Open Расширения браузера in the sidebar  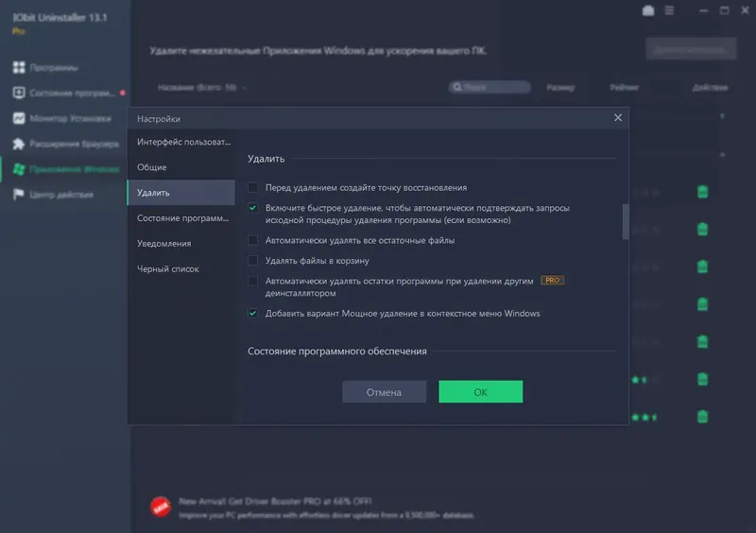click(x=65, y=144)
